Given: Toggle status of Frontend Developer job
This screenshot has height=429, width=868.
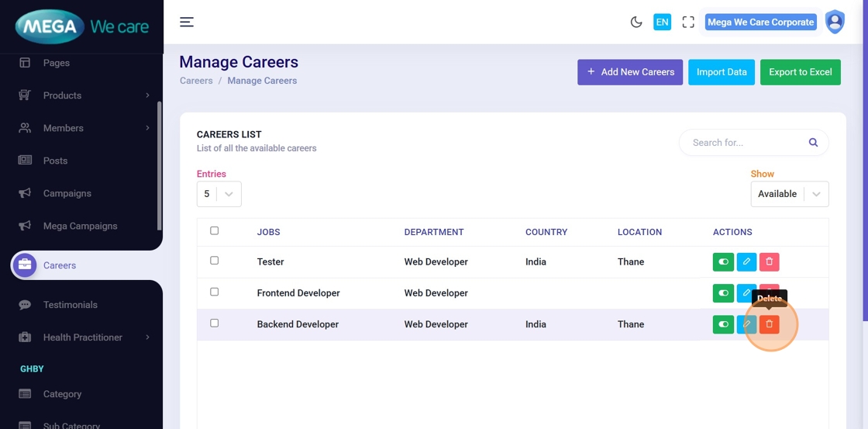Looking at the screenshot, I should click(x=723, y=293).
